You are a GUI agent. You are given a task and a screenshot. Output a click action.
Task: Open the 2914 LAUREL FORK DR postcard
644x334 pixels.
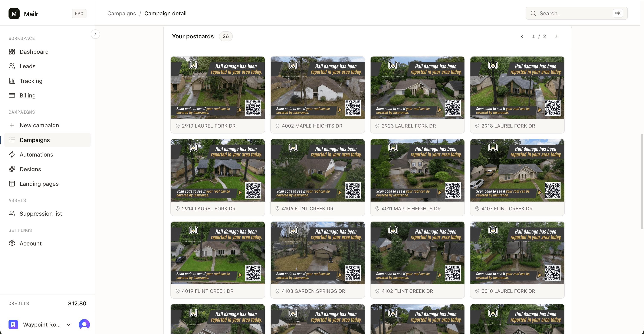218,177
